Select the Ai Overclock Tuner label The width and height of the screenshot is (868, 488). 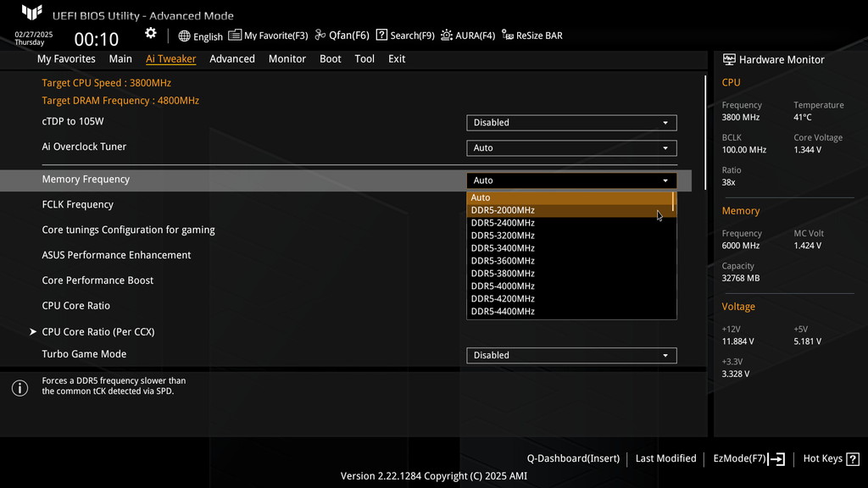(84, 147)
